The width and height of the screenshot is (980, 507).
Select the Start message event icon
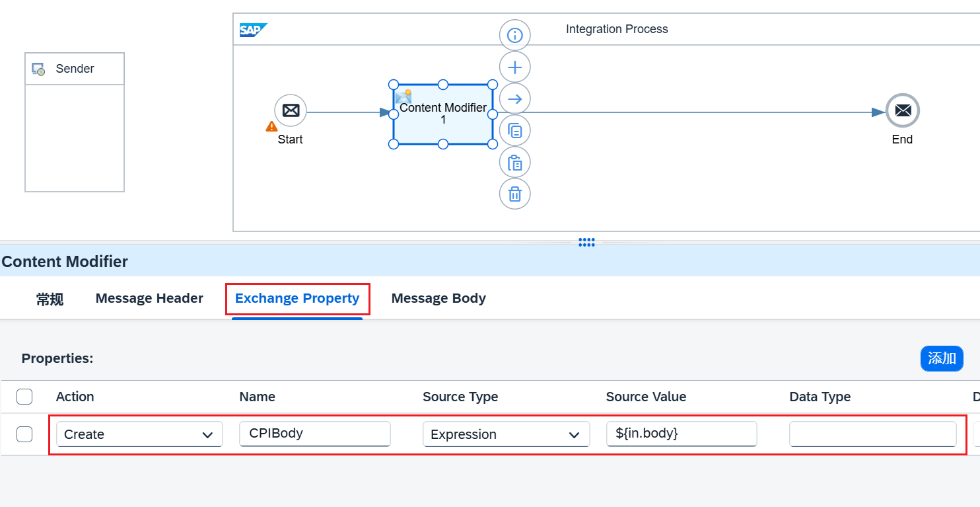[291, 110]
